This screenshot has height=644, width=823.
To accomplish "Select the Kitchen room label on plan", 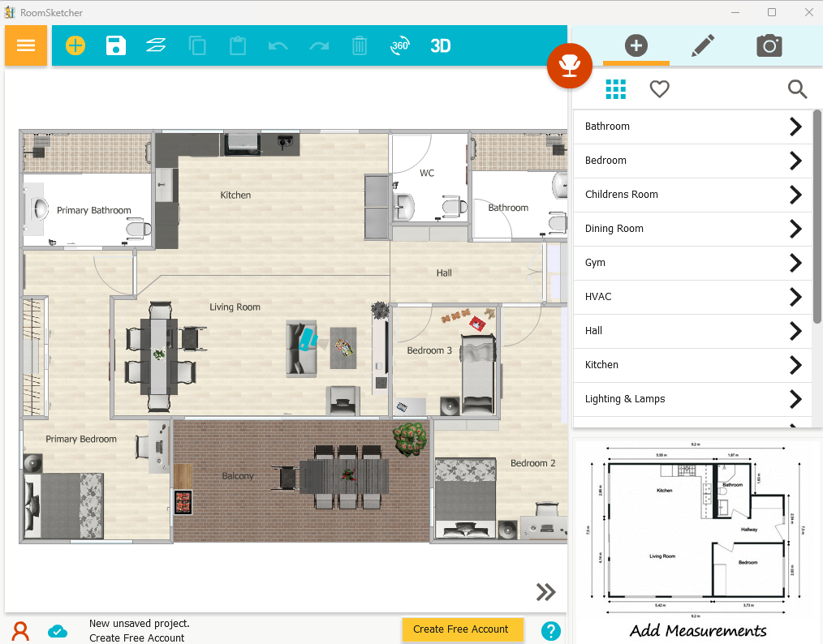I will coord(235,195).
